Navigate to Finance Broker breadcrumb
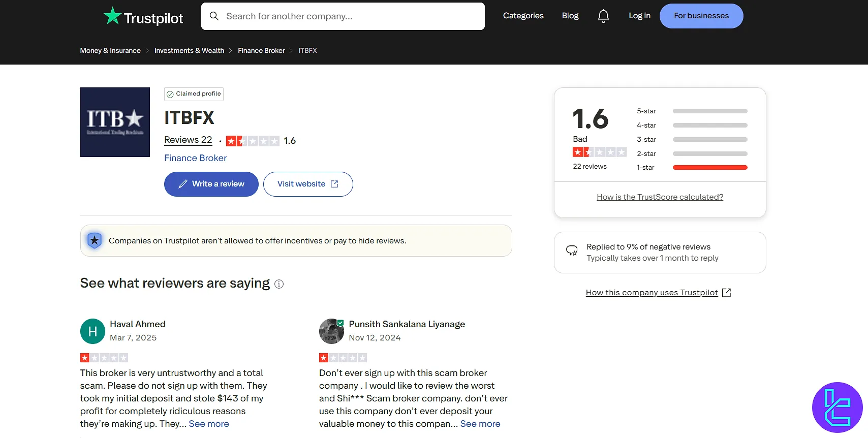The width and height of the screenshot is (868, 438). 261,50
